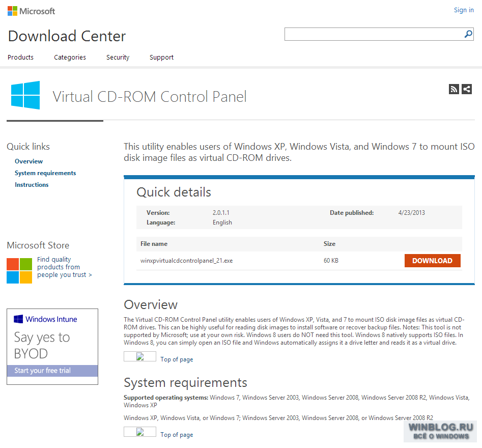Click the Sign in link
This screenshot has height=448, width=482.
click(464, 10)
